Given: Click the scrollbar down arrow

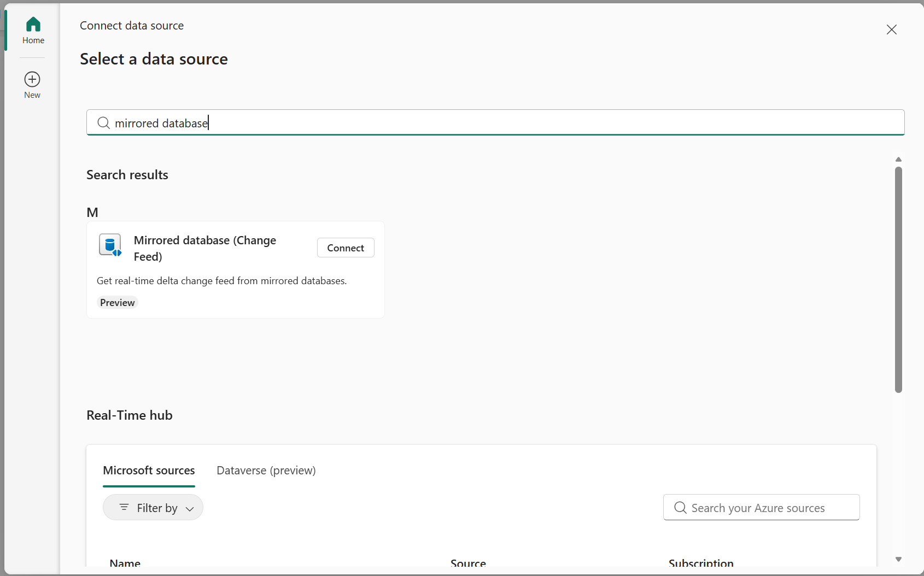Looking at the screenshot, I should tap(898, 559).
